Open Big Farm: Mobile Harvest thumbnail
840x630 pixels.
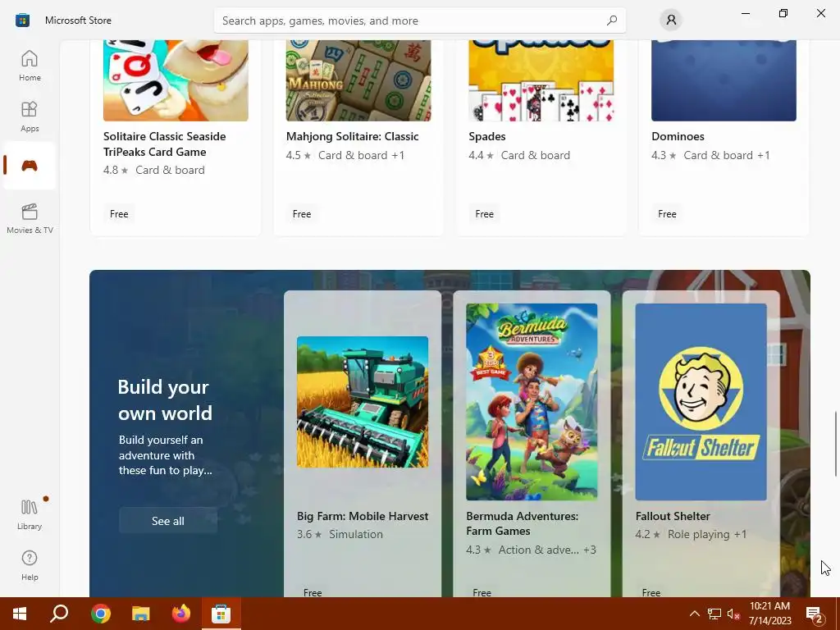point(363,402)
